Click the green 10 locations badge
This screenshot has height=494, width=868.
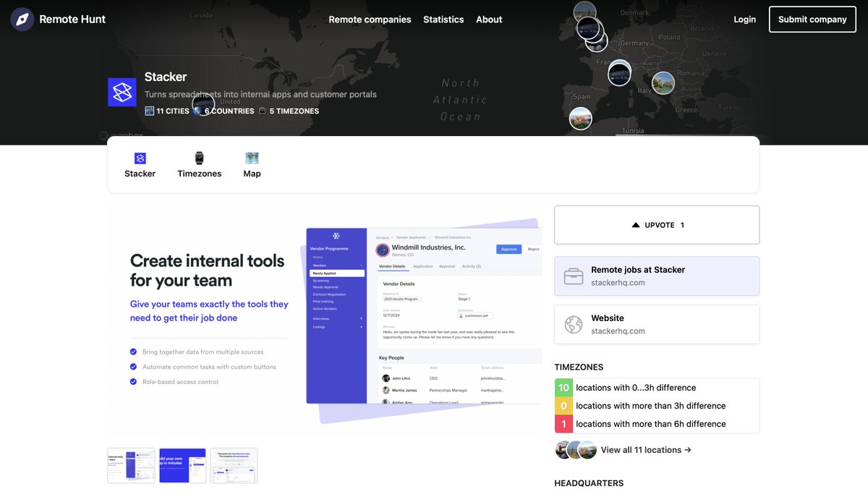(x=563, y=388)
